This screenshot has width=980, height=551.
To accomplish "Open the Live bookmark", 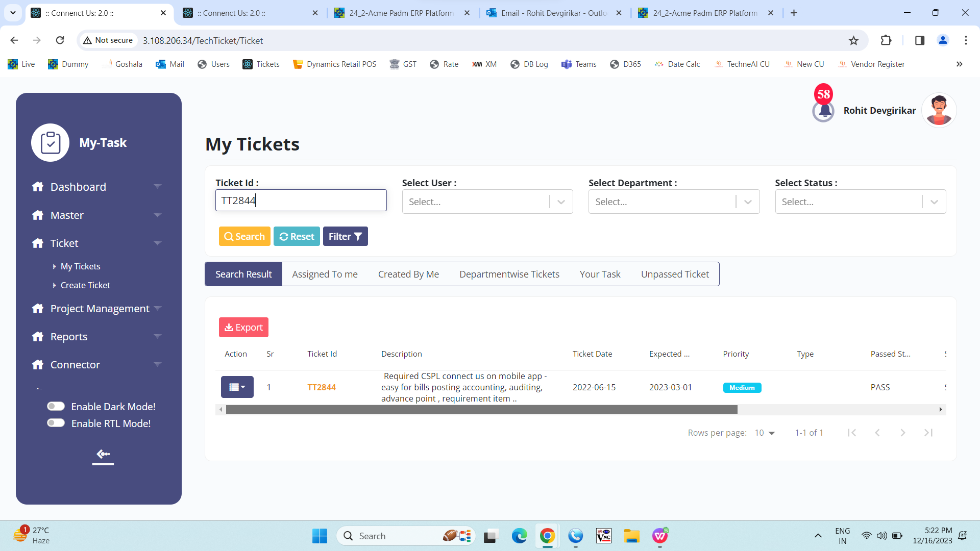I will click(x=21, y=64).
